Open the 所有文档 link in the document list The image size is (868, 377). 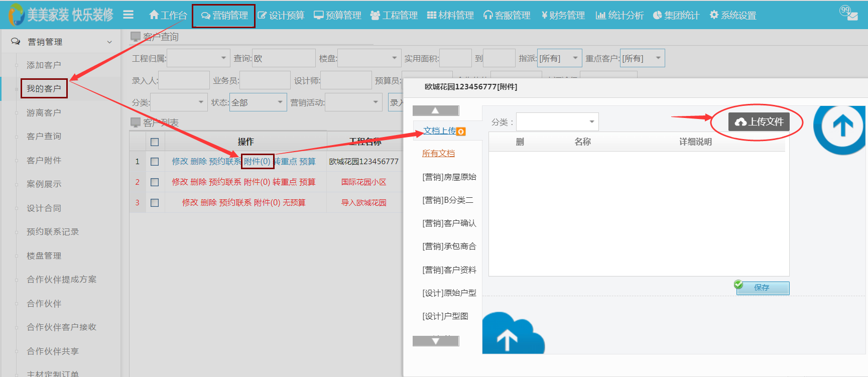coord(438,154)
